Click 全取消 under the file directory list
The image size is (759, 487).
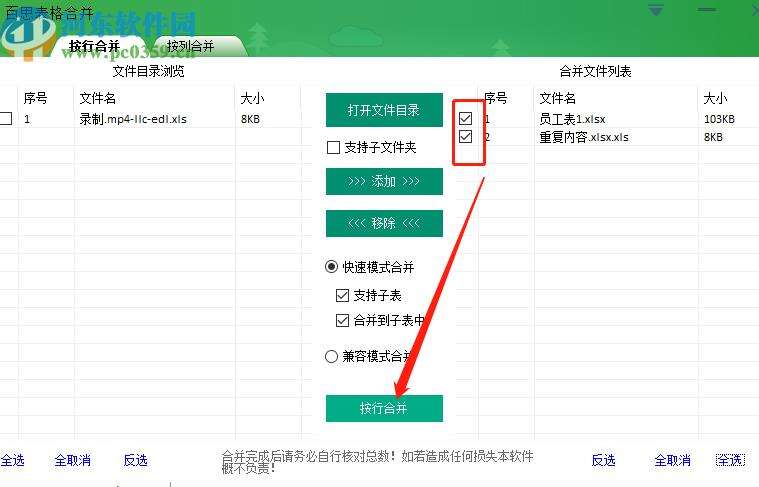[x=73, y=460]
